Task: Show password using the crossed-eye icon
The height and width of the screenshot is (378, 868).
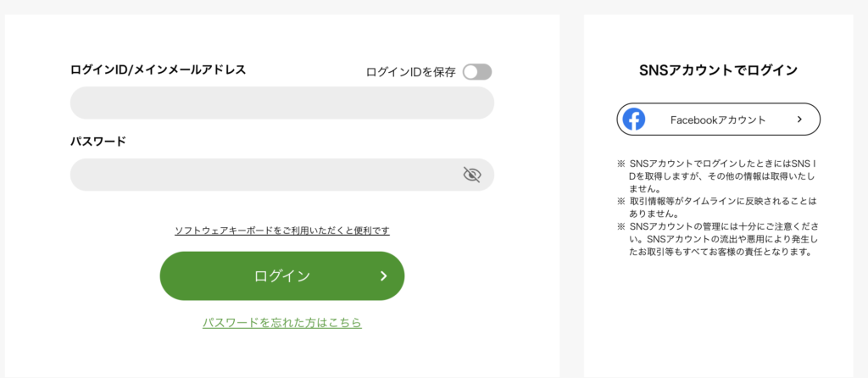Action: coord(471,175)
